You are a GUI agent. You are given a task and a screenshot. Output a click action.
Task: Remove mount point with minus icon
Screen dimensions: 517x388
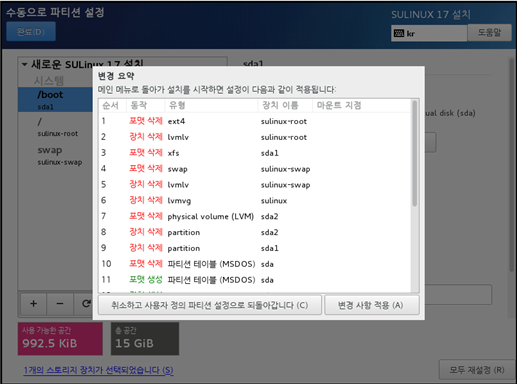coord(60,304)
